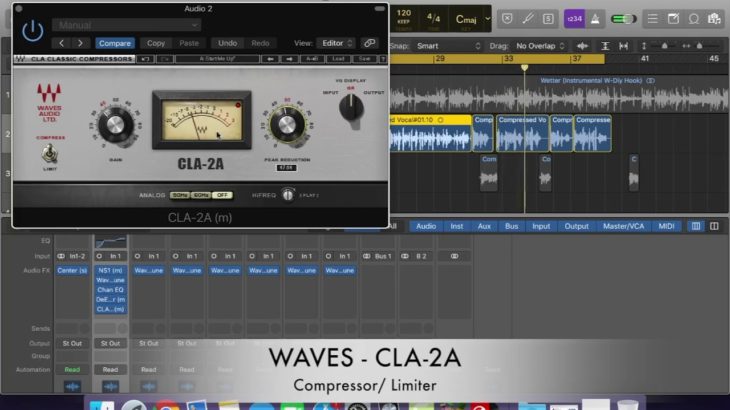
Task: Select Analog 50Hz option
Action: [180, 195]
